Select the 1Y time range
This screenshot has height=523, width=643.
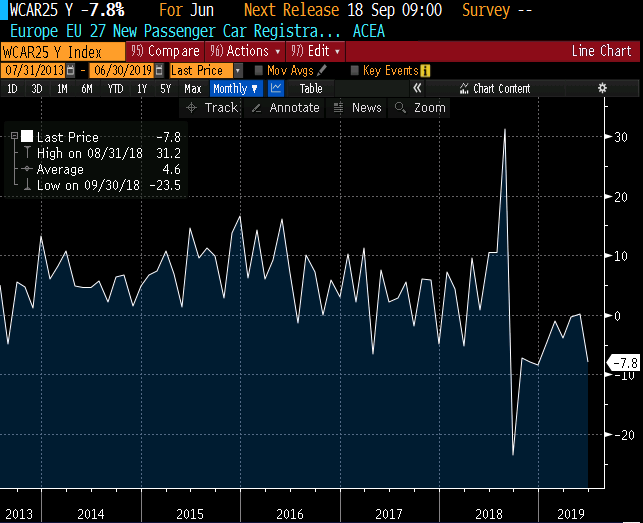pos(141,89)
